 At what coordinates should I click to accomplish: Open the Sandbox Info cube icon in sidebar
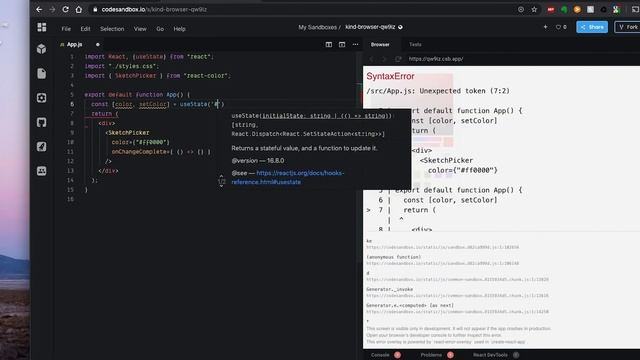coord(42,49)
